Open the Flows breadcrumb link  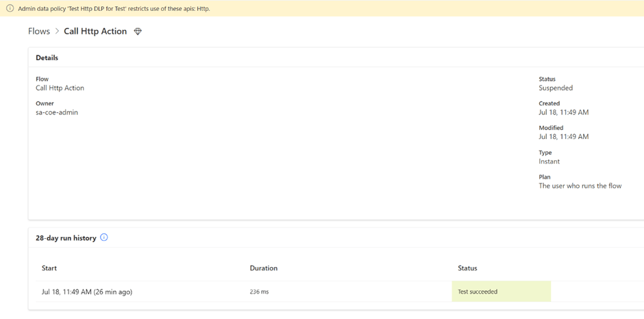(x=38, y=31)
